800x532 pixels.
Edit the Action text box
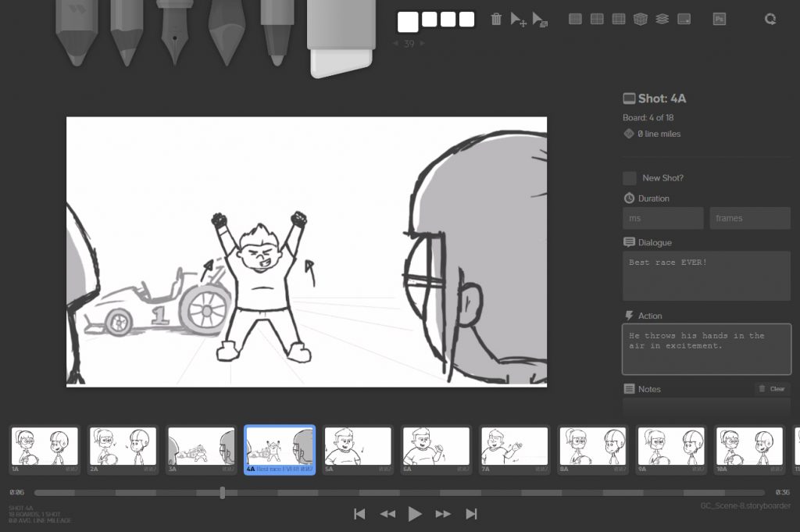(x=706, y=349)
